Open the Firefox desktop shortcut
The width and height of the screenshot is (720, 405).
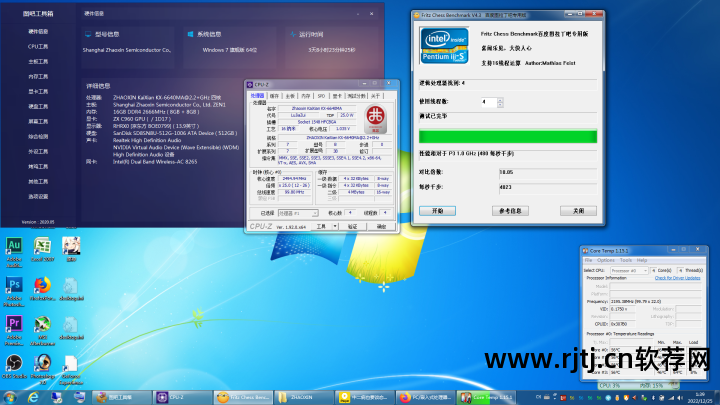click(x=42, y=286)
